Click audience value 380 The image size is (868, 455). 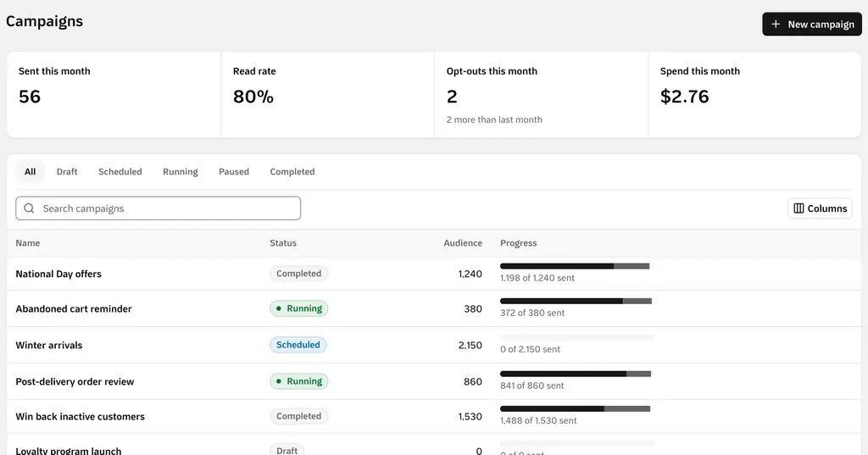coord(473,309)
